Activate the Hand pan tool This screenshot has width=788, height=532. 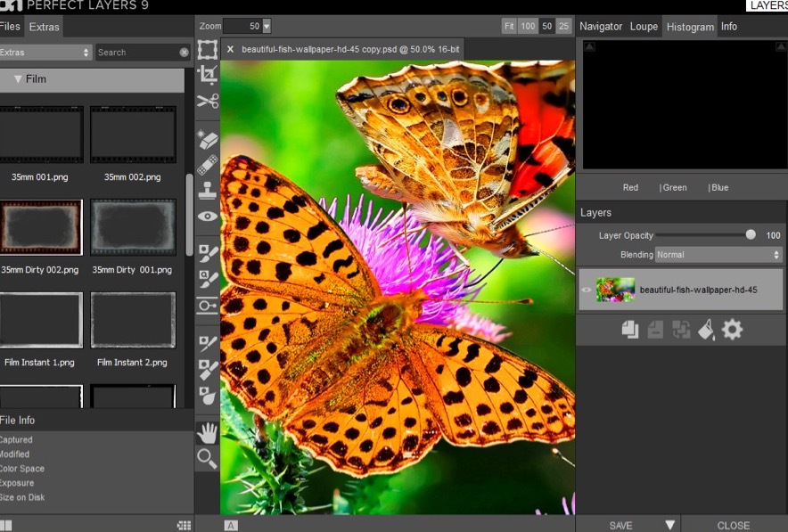click(208, 434)
